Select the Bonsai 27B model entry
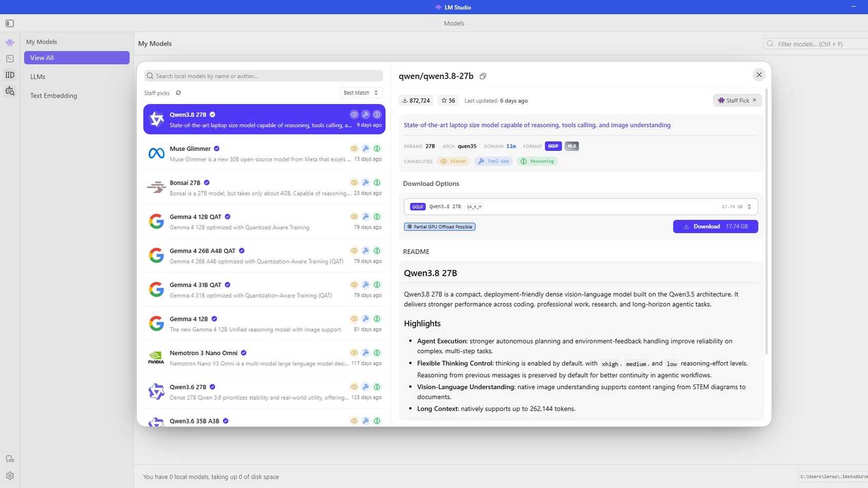Image resolution: width=868 pixels, height=488 pixels. [264, 187]
